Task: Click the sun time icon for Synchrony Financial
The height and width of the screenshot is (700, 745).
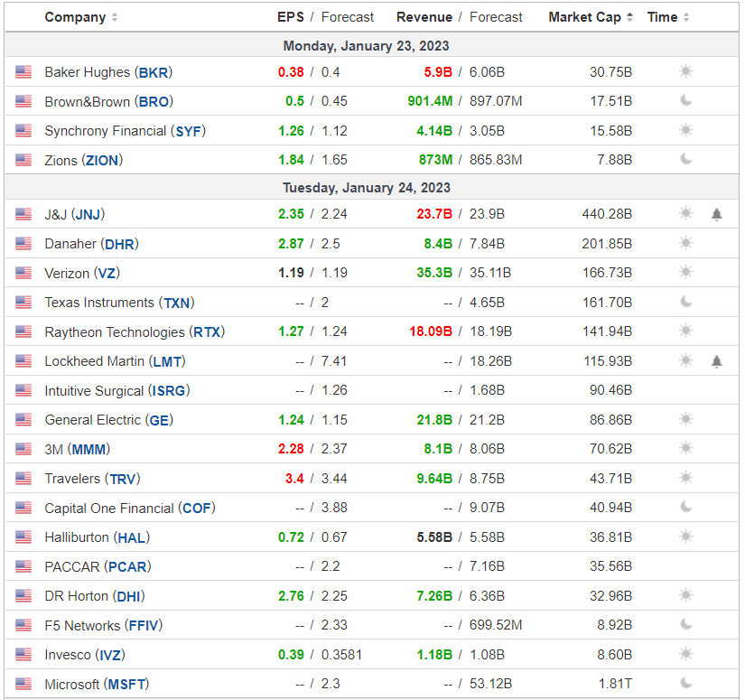Action: pyautogui.click(x=685, y=130)
